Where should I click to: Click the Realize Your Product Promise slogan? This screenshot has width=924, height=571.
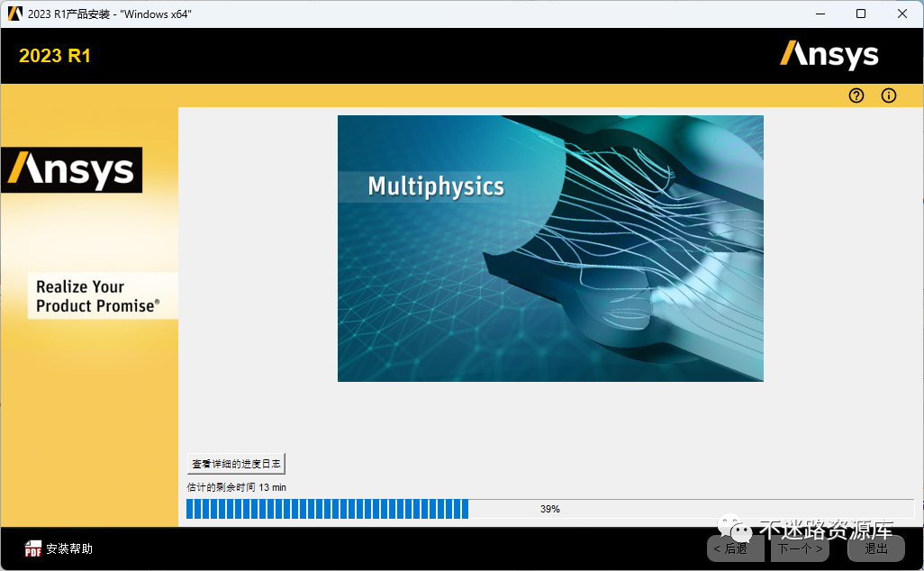coord(97,295)
